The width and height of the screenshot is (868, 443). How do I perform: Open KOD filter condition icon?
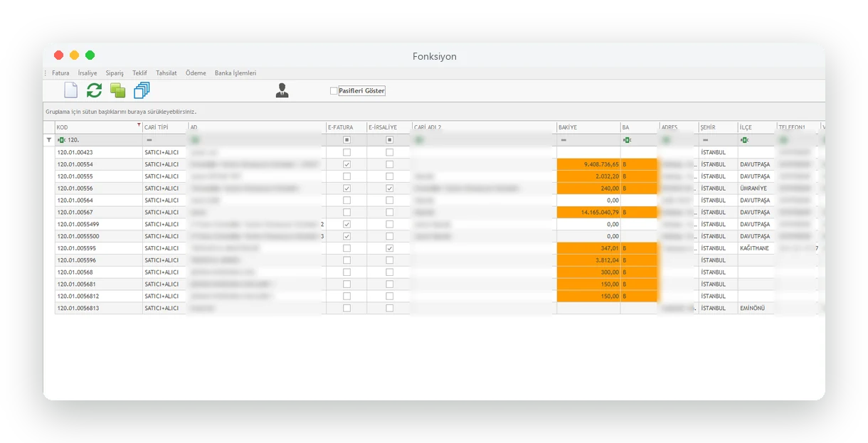62,140
